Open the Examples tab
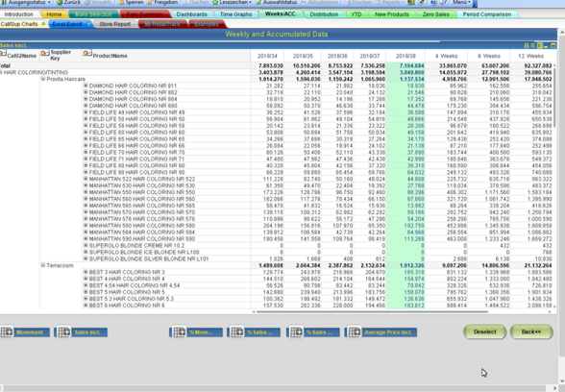Screen dimensions: 565x392 [207, 24]
